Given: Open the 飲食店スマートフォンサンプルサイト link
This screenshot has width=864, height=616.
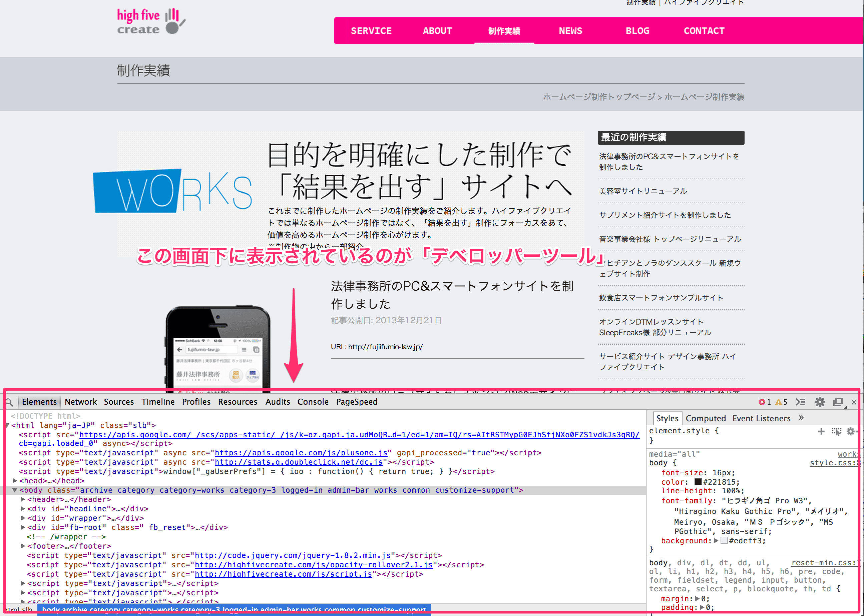Looking at the screenshot, I should pos(661,298).
